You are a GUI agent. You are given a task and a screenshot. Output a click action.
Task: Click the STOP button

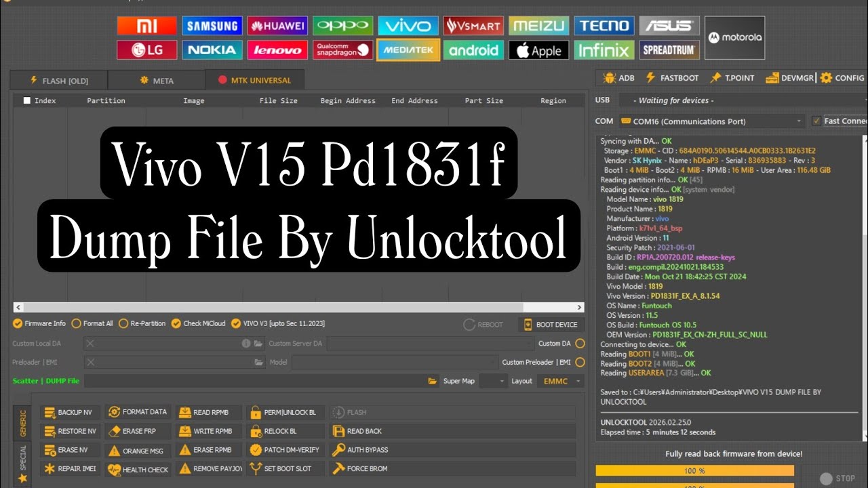pyautogui.click(x=837, y=479)
